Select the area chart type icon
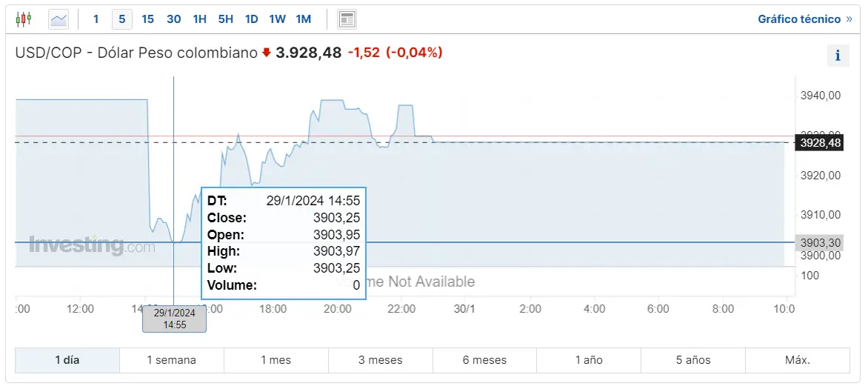 (x=58, y=19)
